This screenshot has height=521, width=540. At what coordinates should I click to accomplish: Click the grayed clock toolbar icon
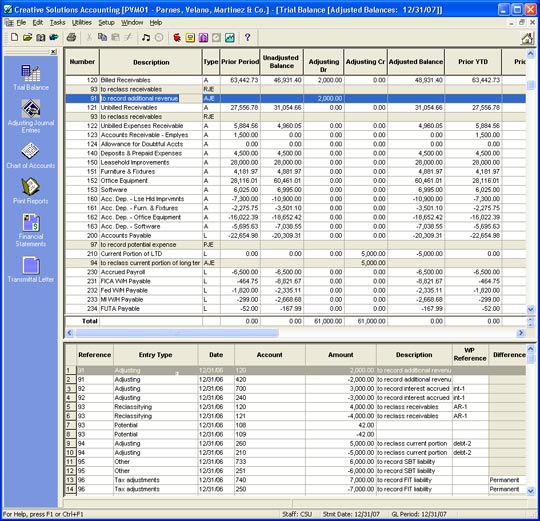(159, 37)
